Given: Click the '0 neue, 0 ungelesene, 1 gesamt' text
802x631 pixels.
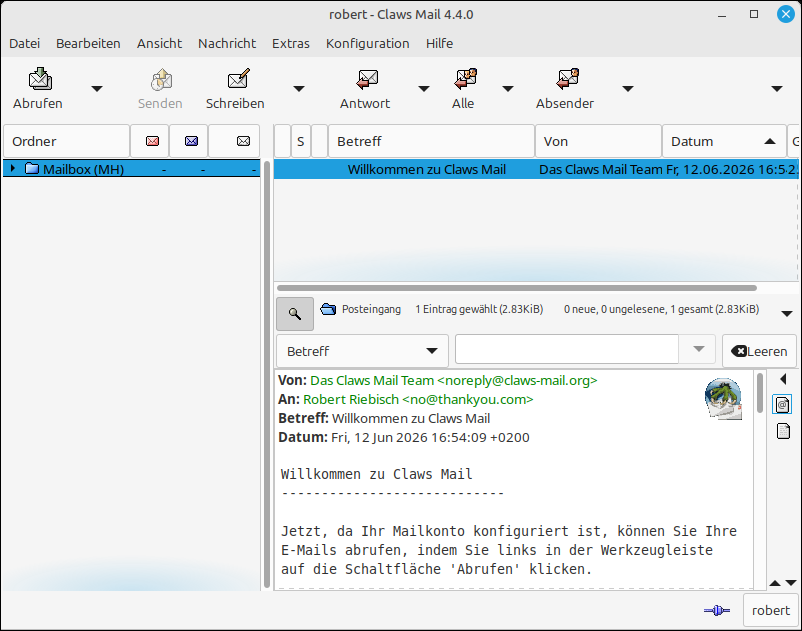Looking at the screenshot, I should (x=661, y=309).
